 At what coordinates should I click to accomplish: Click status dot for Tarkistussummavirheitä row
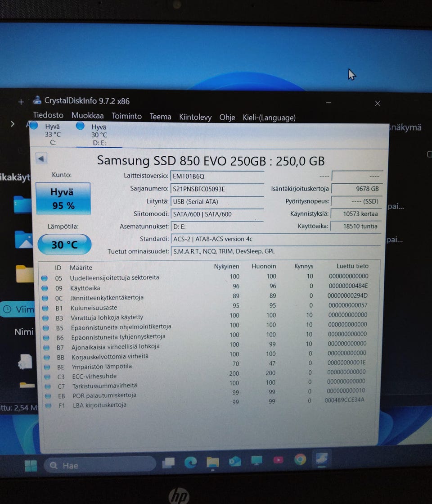tap(48, 386)
